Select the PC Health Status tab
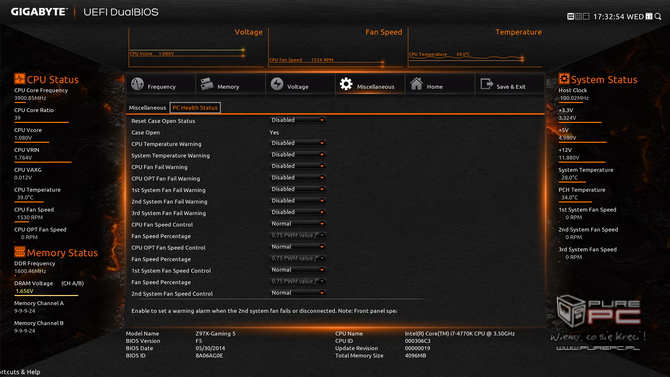This screenshot has width=670, height=377. pyautogui.click(x=195, y=108)
